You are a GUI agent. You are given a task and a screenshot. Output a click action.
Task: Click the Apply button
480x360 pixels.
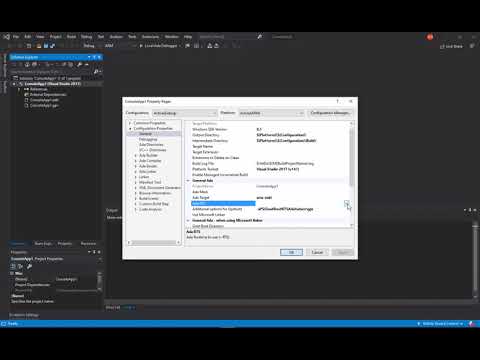coord(343,252)
